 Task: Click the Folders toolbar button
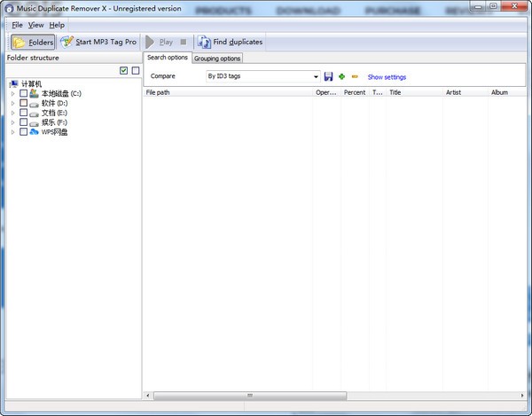pos(33,42)
